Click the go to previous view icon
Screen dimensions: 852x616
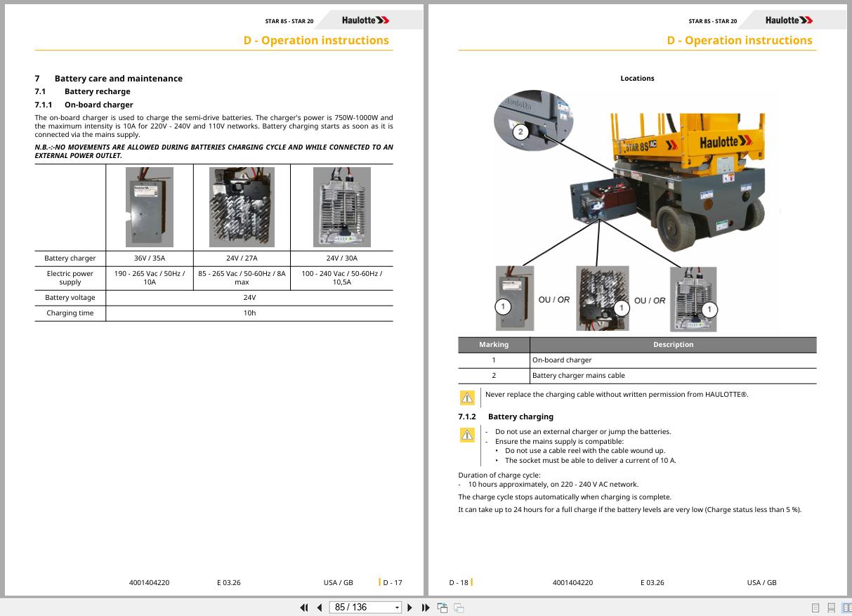click(443, 608)
